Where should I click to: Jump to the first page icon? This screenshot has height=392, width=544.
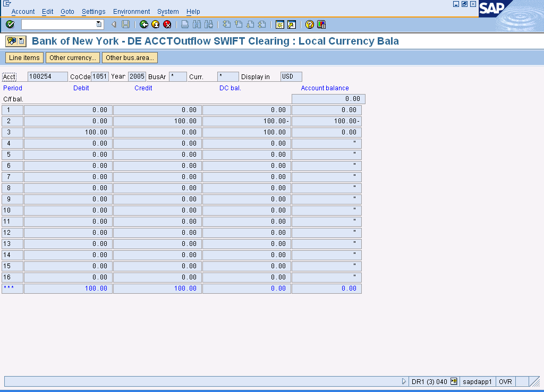pyautogui.click(x=226, y=24)
